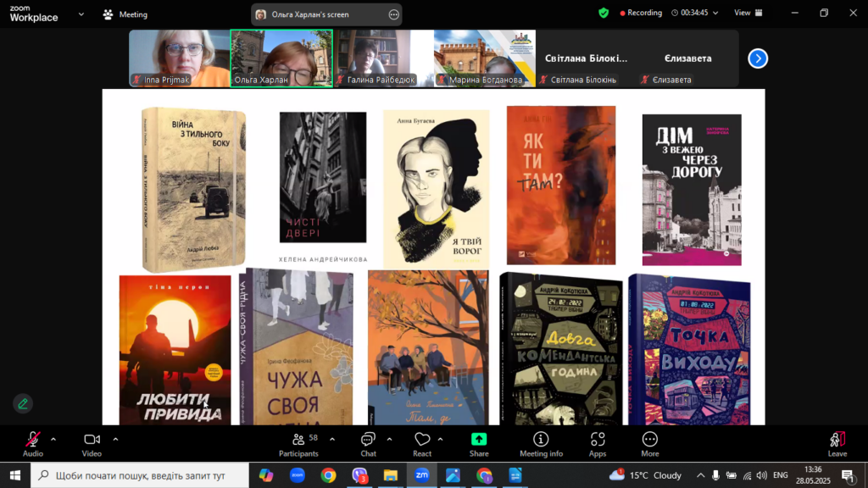Viewport: 868px width, 488px height.
Task: Open Google Chrome from the taskbar
Action: [328, 475]
